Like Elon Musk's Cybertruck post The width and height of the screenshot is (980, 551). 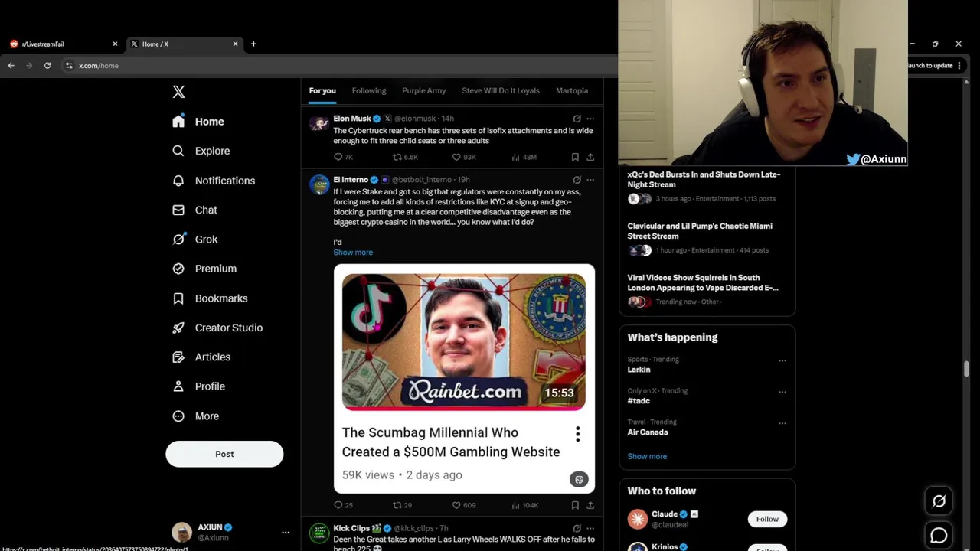click(464, 157)
